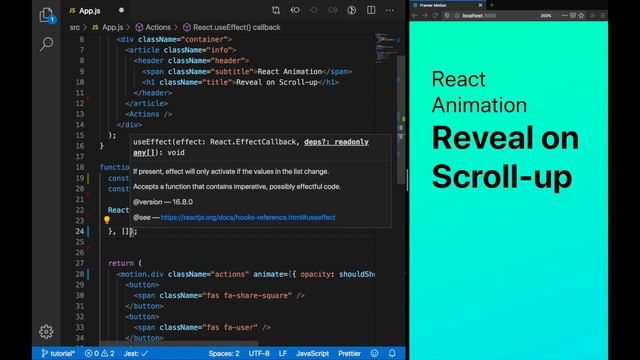
Task: Click the circular run icon in editor toolbar
Action: (x=351, y=11)
